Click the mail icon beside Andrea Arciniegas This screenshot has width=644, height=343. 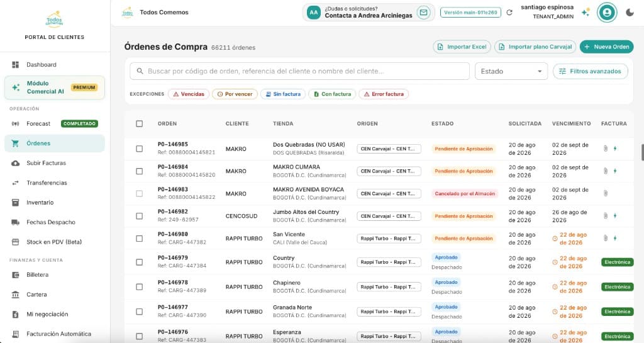pyautogui.click(x=423, y=13)
